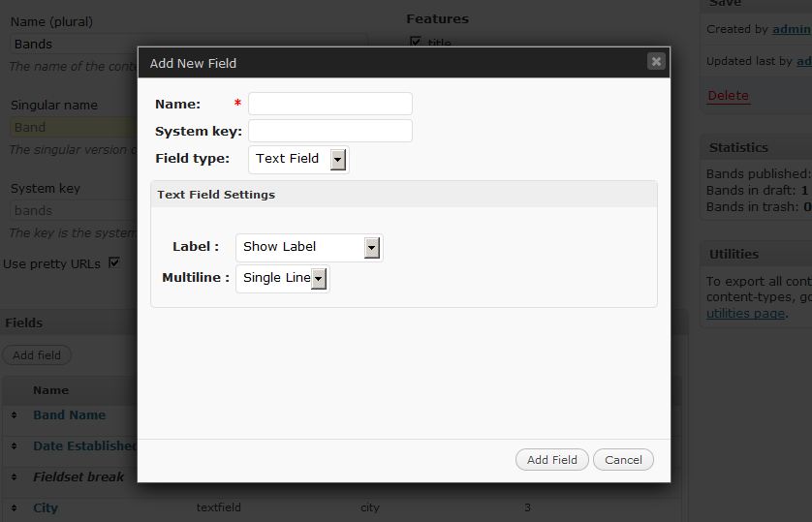Click the drag handle for Date Established row
Viewport: 812px width, 522px height.
[14, 445]
